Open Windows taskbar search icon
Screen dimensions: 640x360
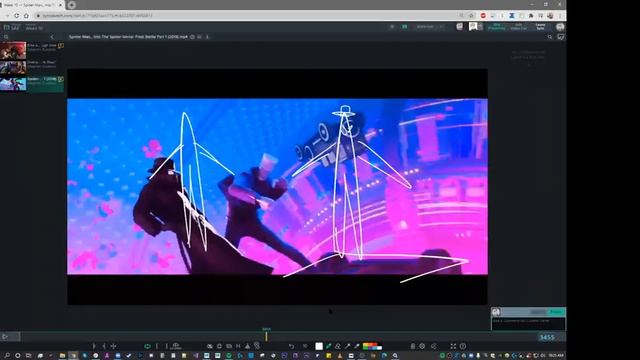coord(7,356)
